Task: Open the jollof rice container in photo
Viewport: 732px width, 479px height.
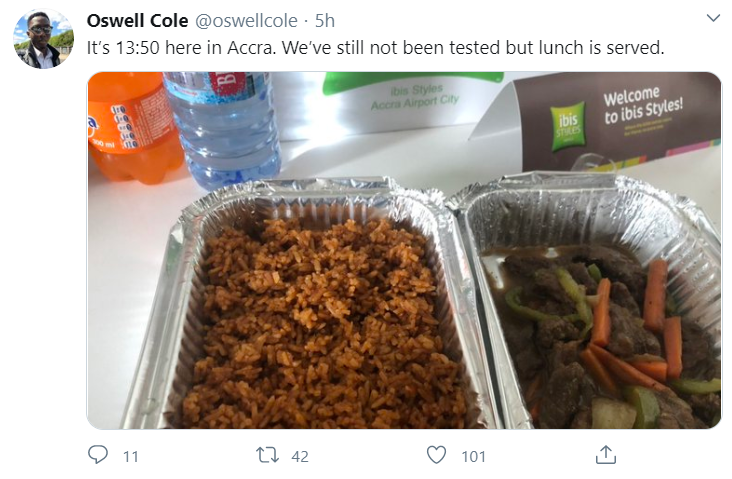Action: click(308, 308)
